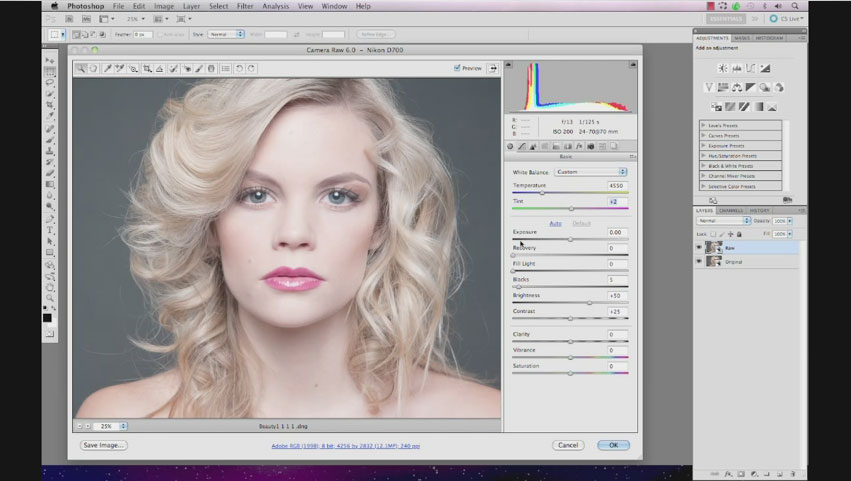Select the Crop tool in Camera Raw

(147, 69)
